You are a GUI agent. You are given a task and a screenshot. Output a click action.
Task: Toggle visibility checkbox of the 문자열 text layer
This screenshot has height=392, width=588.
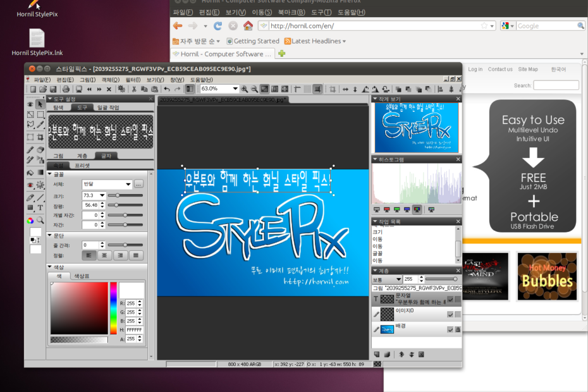[x=450, y=299]
